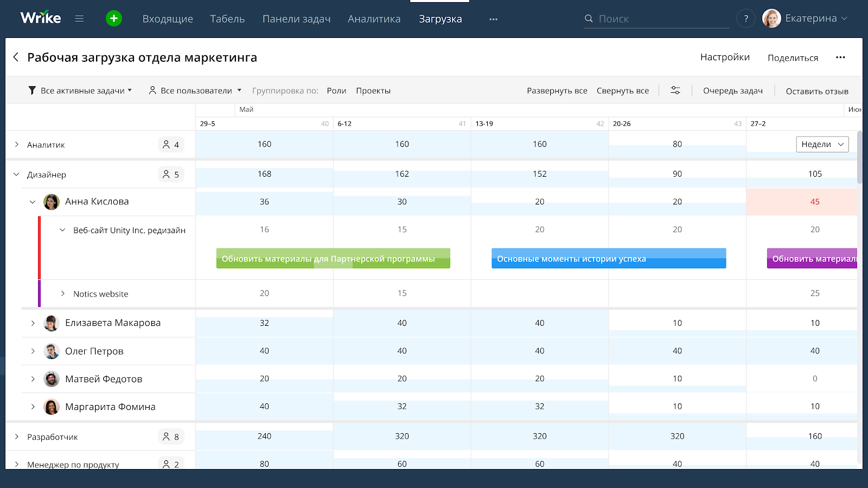Open the hamburger menu next to Wrike logo

click(79, 18)
